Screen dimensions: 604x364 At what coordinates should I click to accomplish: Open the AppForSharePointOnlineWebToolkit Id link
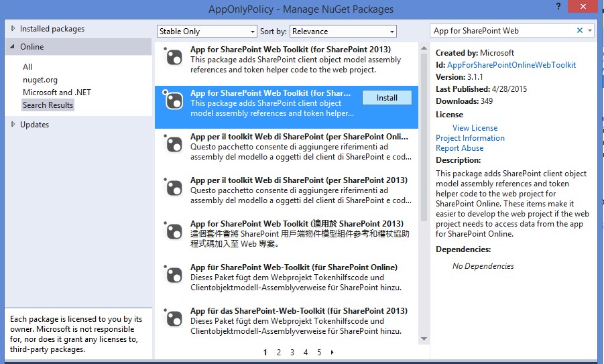tap(511, 65)
